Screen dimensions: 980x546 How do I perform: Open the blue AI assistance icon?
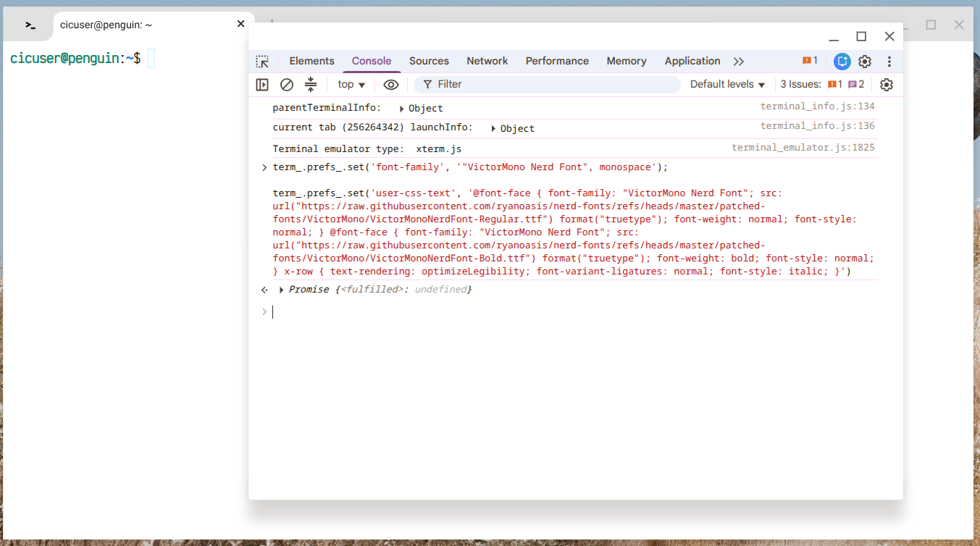[x=842, y=62]
